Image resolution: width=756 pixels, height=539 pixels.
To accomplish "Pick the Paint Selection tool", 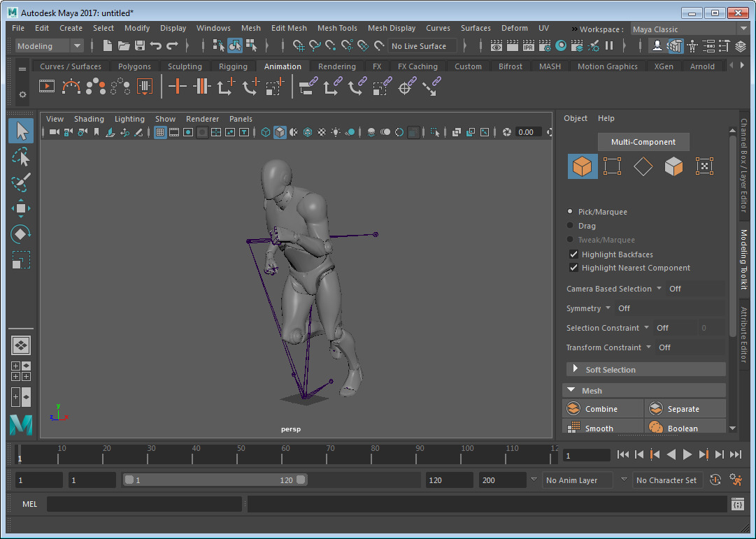I will point(21,182).
